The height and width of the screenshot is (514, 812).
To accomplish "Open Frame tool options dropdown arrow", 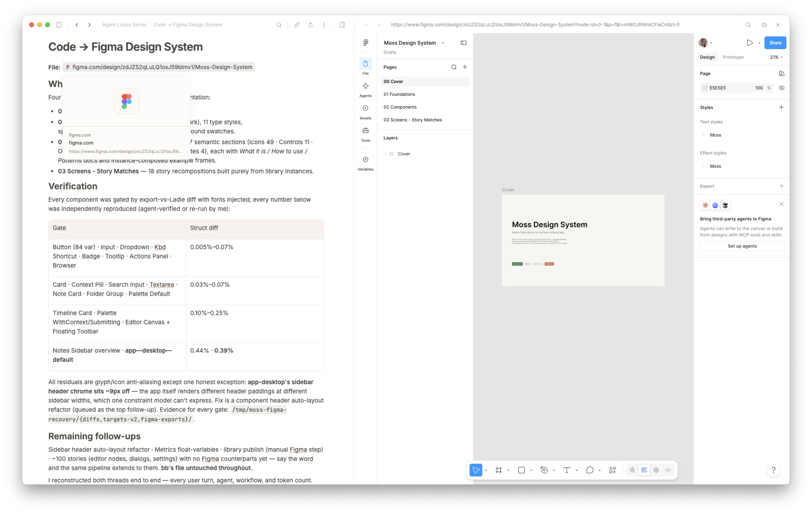I will (508, 470).
